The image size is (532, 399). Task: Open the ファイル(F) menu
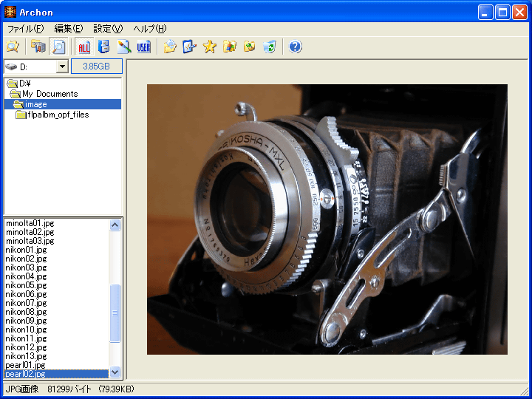point(26,29)
